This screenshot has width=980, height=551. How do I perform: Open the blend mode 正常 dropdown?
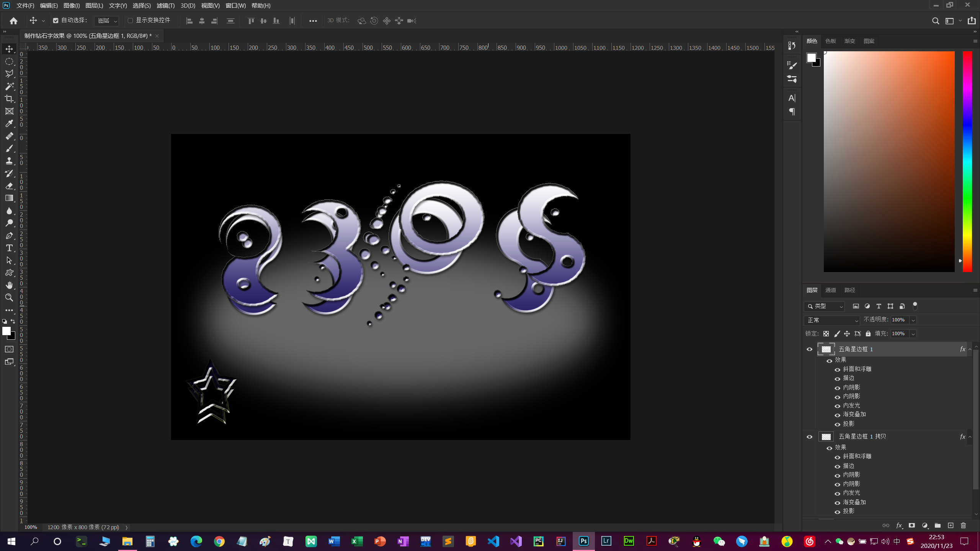[832, 320]
